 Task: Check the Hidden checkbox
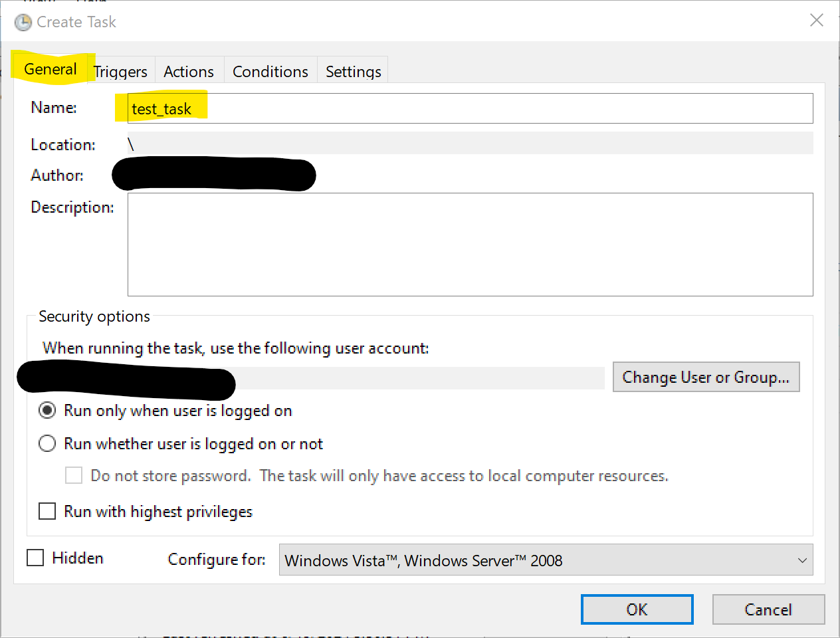35,558
